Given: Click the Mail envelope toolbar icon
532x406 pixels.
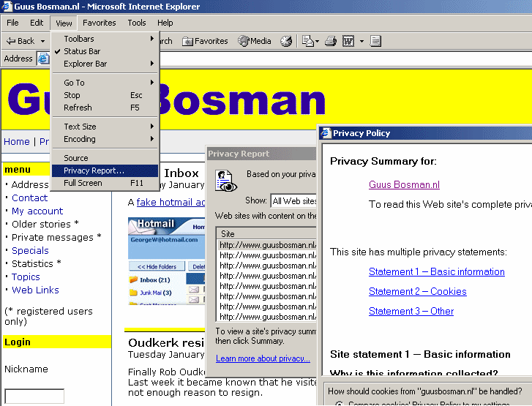Looking at the screenshot, I should pos(308,41).
